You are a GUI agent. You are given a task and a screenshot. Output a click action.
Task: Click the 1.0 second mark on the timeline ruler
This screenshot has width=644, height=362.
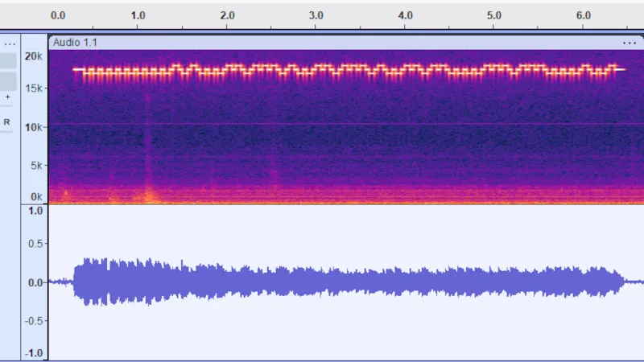click(x=138, y=15)
